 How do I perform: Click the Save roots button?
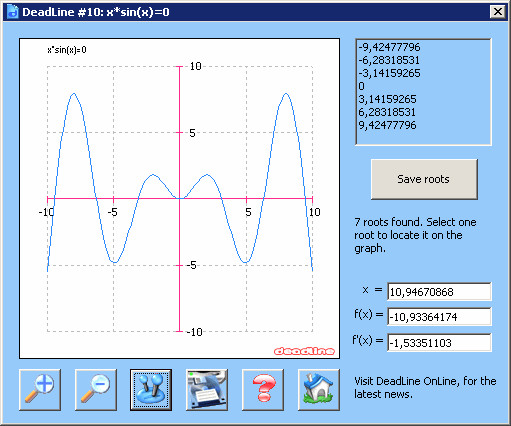(424, 179)
